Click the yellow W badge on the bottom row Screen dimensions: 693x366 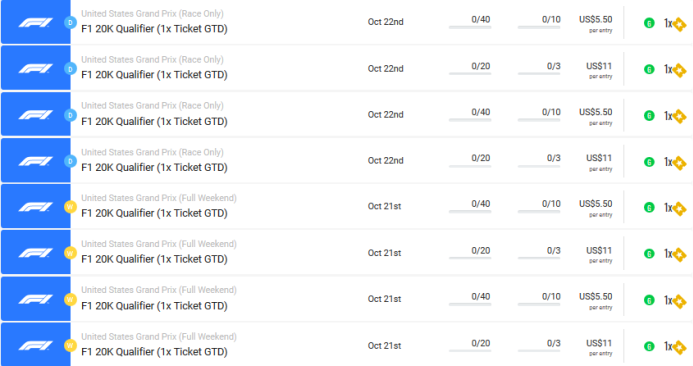coord(70,345)
